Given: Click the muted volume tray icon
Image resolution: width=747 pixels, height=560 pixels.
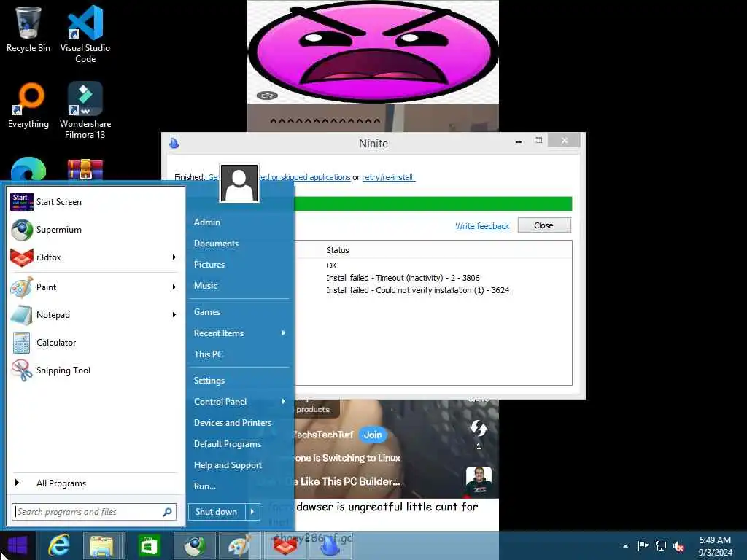Looking at the screenshot, I should point(678,545).
